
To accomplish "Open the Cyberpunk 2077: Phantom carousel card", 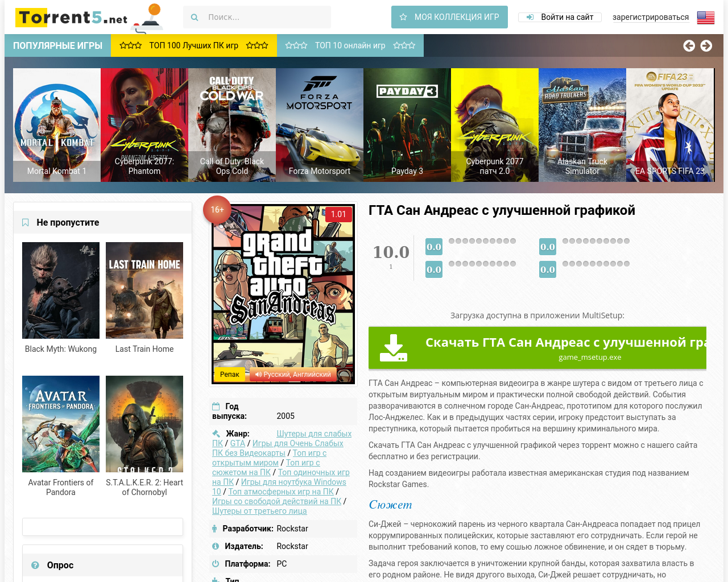I will [x=144, y=125].
